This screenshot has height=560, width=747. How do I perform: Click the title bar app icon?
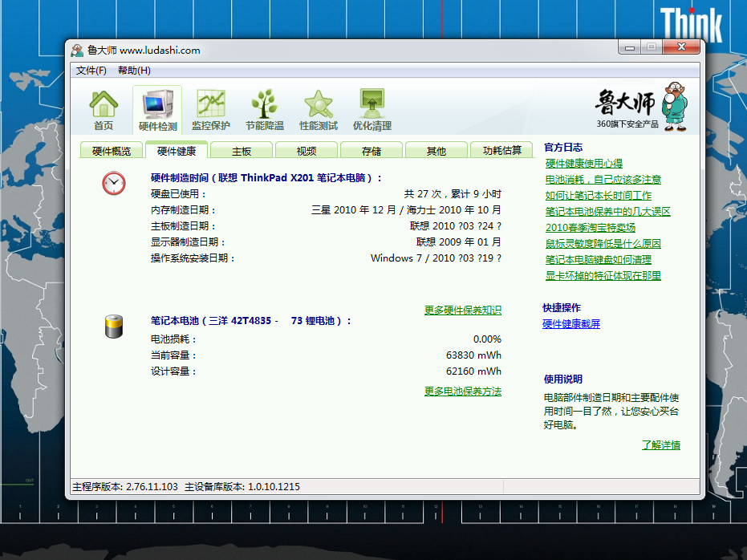click(x=77, y=50)
